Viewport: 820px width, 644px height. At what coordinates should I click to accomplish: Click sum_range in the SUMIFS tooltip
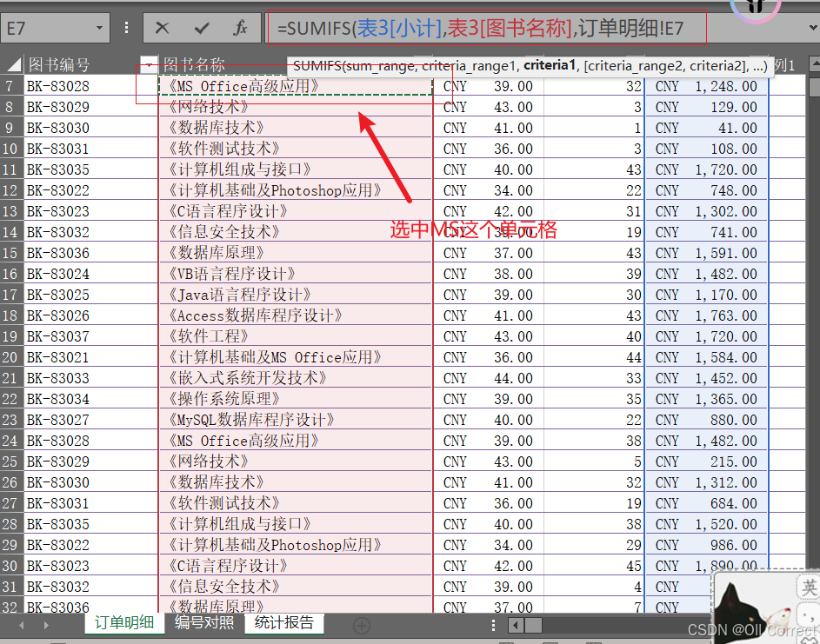[x=381, y=66]
